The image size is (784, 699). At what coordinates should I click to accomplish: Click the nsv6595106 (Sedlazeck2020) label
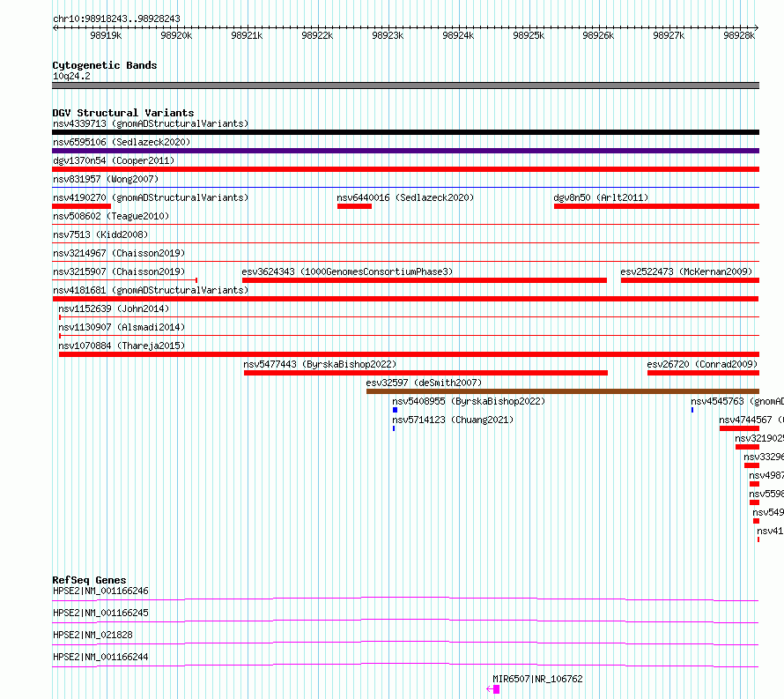(122, 142)
